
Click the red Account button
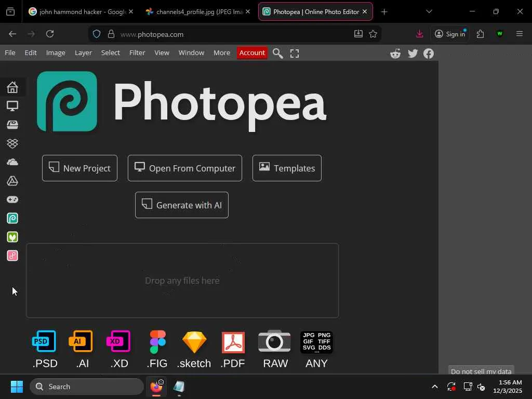(x=252, y=53)
